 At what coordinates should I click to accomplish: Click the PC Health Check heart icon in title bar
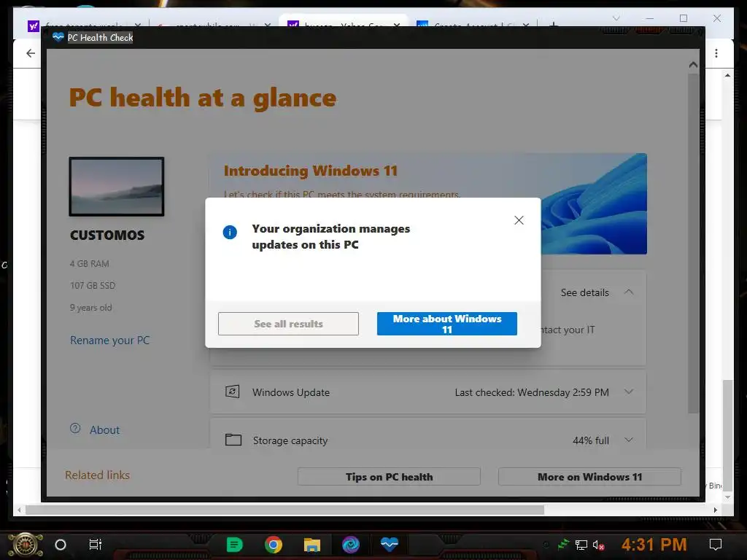58,37
